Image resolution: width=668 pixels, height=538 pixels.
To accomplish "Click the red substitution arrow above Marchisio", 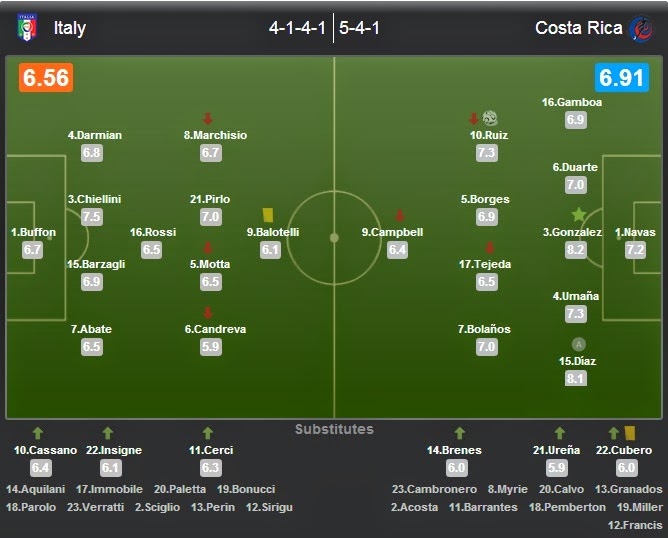I will (208, 118).
